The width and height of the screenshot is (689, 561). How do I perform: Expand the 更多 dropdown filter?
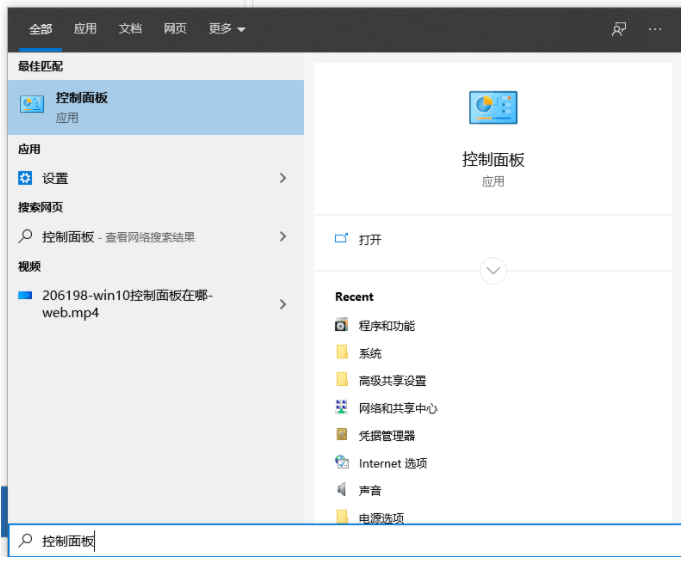(227, 29)
